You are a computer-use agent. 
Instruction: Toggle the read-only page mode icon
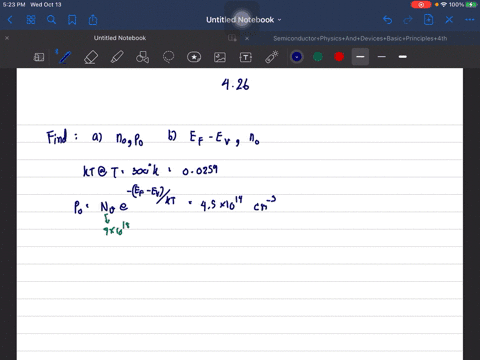pos(39,57)
